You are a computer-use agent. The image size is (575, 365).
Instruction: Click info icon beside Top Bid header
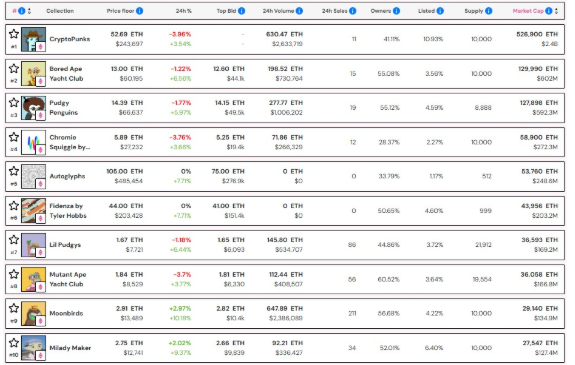(x=241, y=11)
